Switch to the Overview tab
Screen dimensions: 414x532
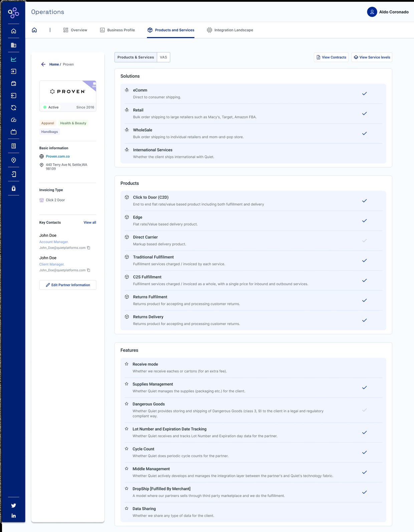pyautogui.click(x=75, y=30)
